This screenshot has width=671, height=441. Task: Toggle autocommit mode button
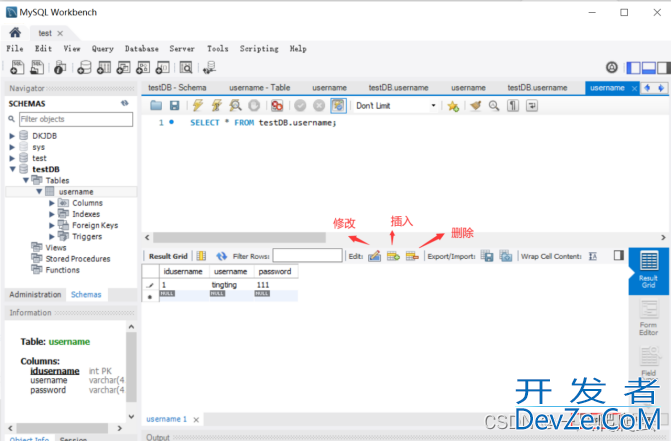pos(338,105)
